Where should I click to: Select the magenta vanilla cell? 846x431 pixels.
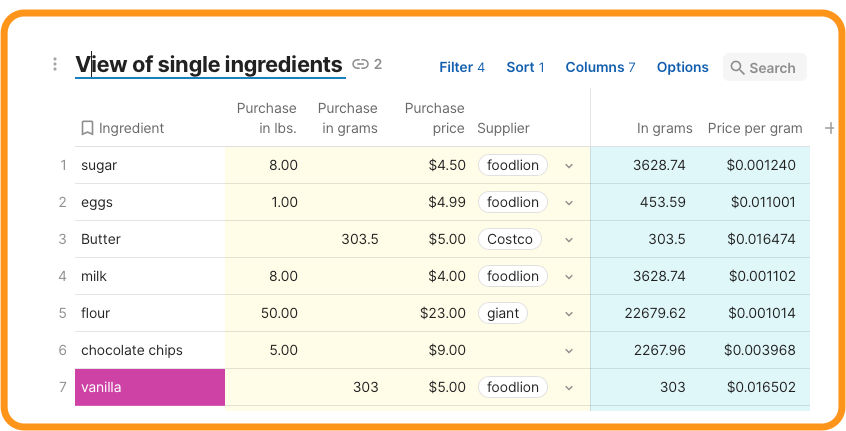pyautogui.click(x=150, y=387)
